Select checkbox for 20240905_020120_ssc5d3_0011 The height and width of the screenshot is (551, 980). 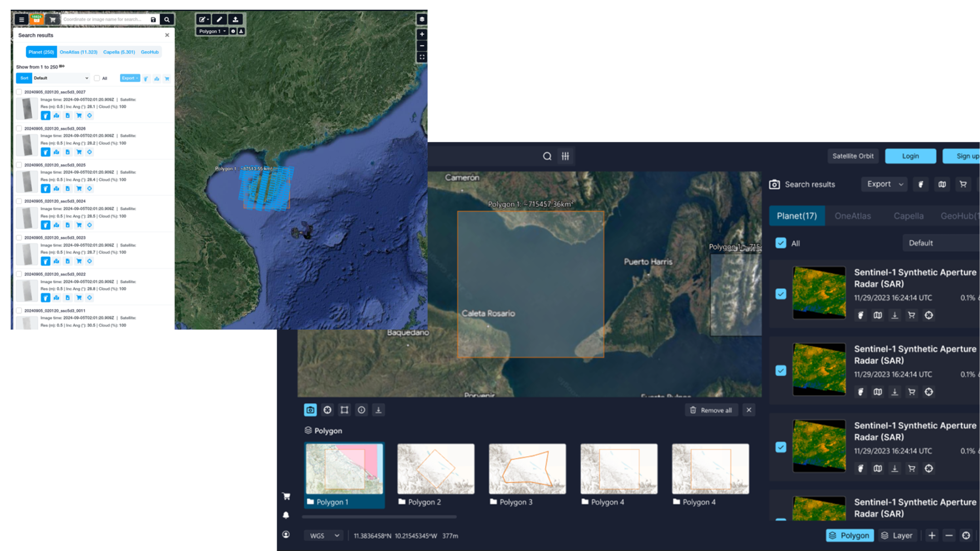tap(19, 311)
